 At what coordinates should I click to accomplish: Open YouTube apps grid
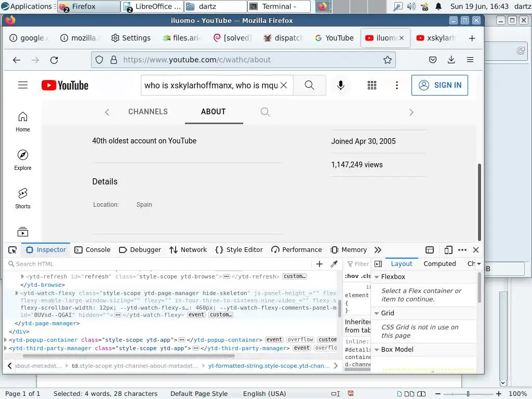click(372, 85)
